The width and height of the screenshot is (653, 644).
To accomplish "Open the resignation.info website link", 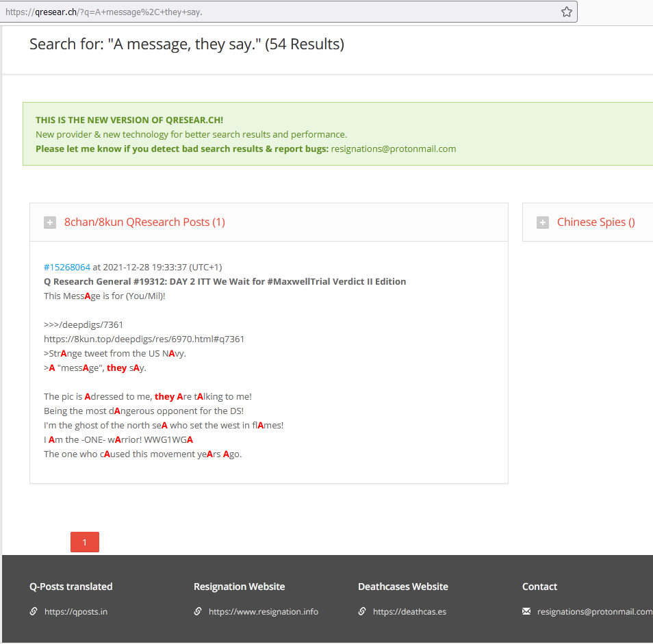I will (x=264, y=612).
